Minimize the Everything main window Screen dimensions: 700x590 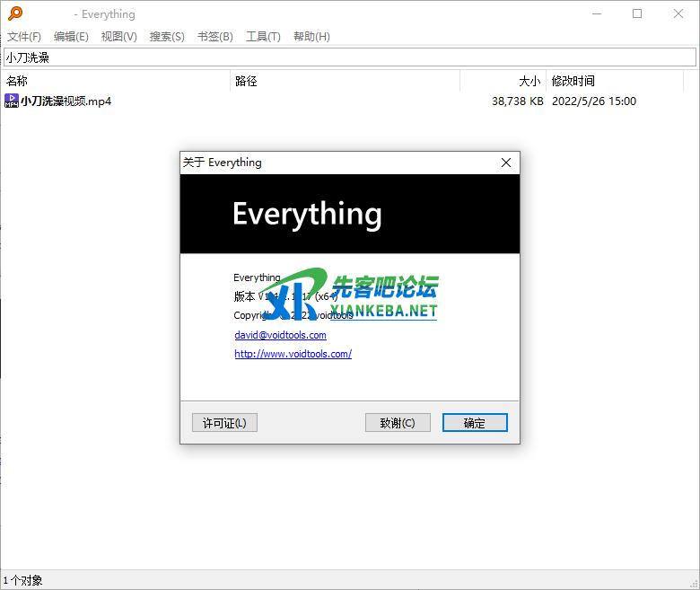coord(596,13)
